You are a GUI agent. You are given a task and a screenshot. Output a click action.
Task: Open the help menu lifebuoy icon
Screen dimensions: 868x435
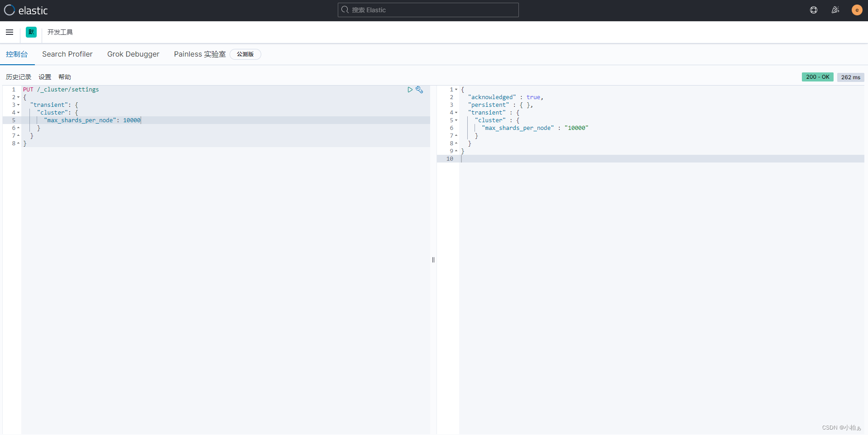[x=814, y=10]
